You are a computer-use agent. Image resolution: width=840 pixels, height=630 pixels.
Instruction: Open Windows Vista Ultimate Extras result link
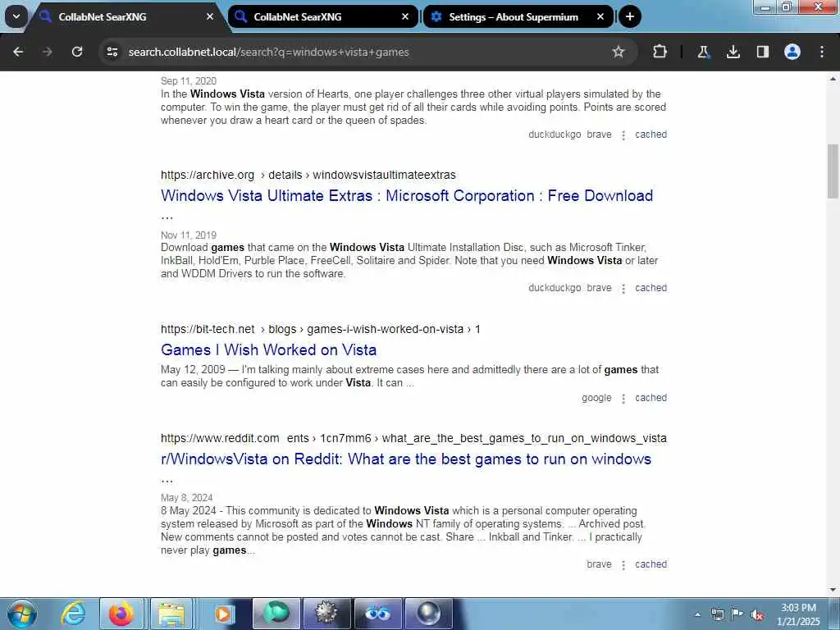(407, 195)
